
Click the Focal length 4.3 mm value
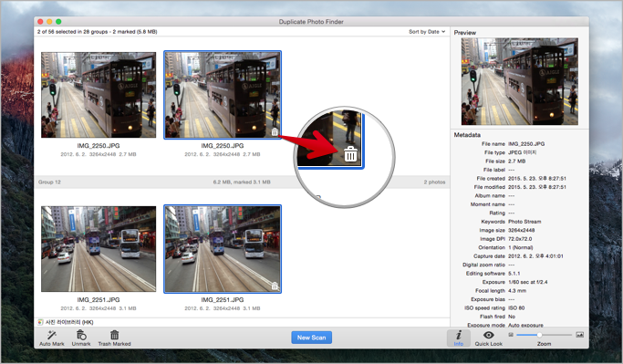coord(517,291)
